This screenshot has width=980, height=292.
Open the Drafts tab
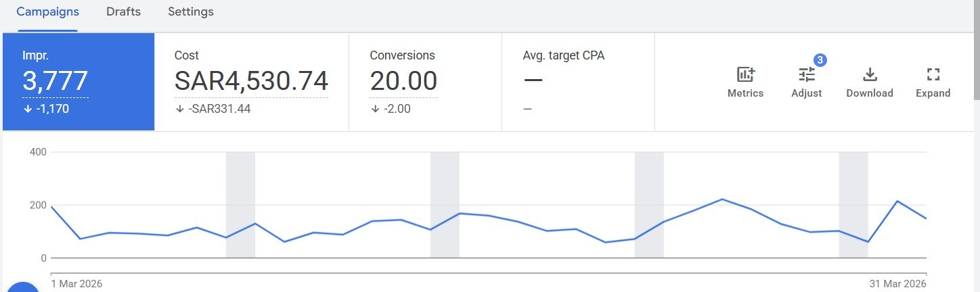tap(123, 12)
